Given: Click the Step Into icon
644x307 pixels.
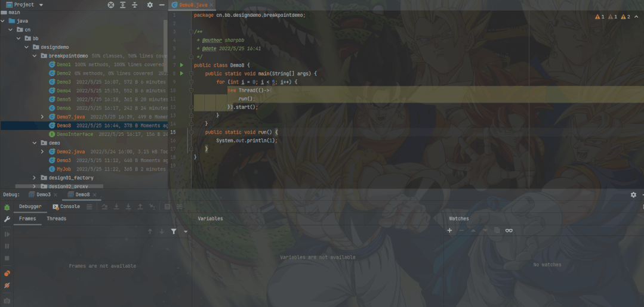Looking at the screenshot, I should 116,206.
